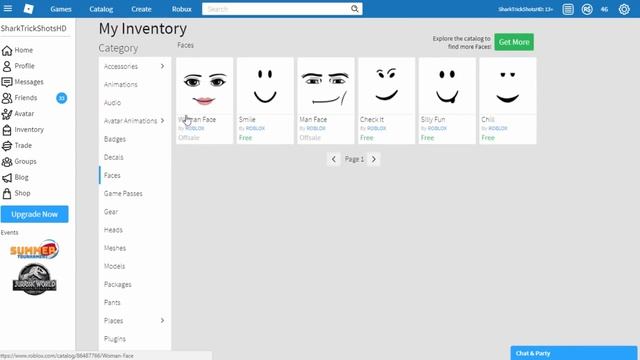The width and height of the screenshot is (640, 360).
Task: Click the Shop bag icon
Action: click(7, 193)
